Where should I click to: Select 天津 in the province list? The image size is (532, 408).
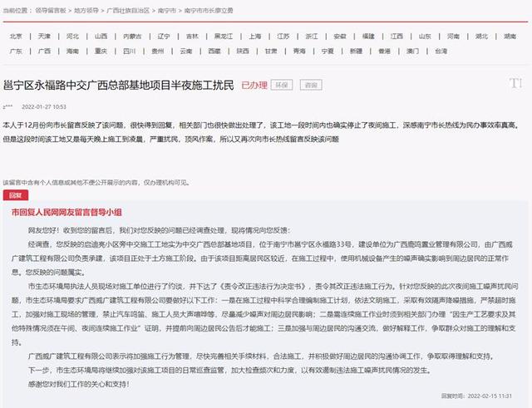click(44, 36)
